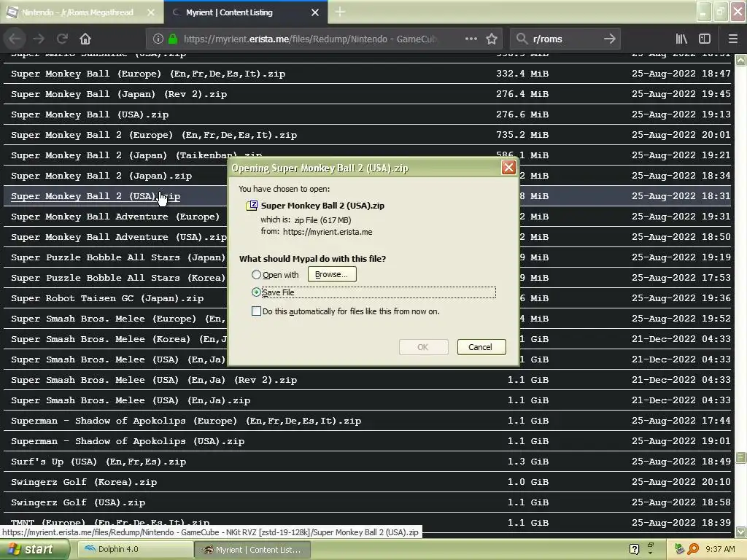Reload the page with the refresh icon
Viewport: 747px width, 560px height.
click(63, 39)
